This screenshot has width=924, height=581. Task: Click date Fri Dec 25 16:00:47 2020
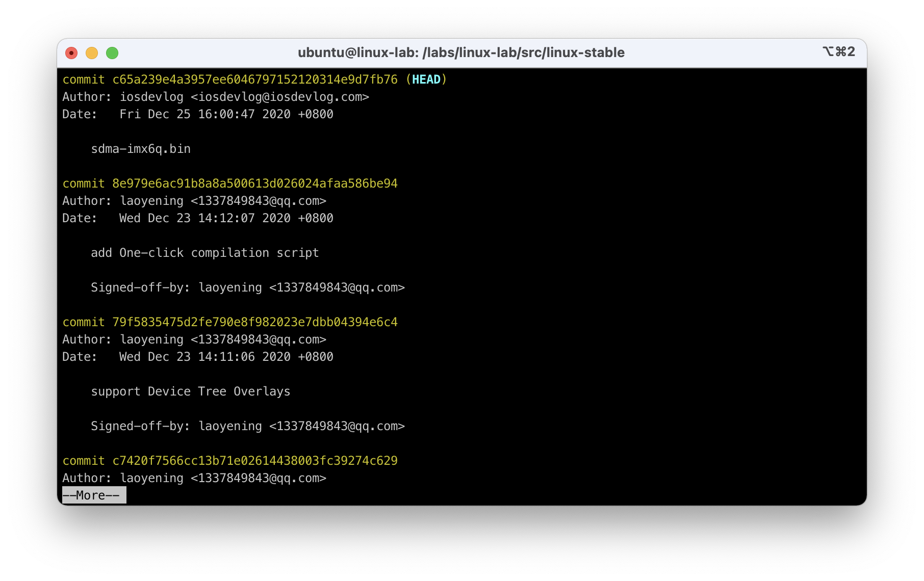click(205, 114)
